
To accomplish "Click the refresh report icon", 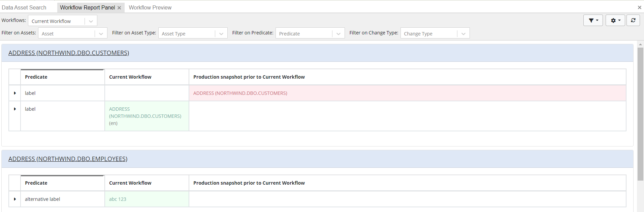I will pyautogui.click(x=633, y=21).
